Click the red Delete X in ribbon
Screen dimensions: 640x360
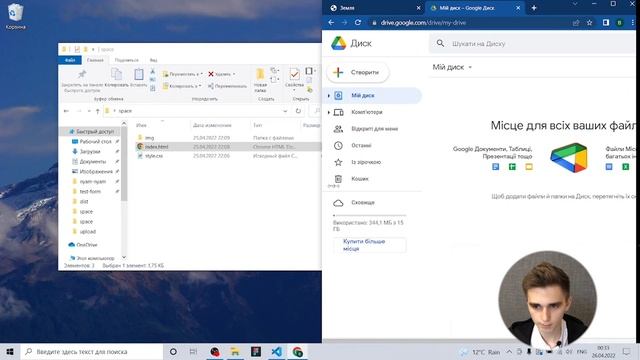pos(211,74)
